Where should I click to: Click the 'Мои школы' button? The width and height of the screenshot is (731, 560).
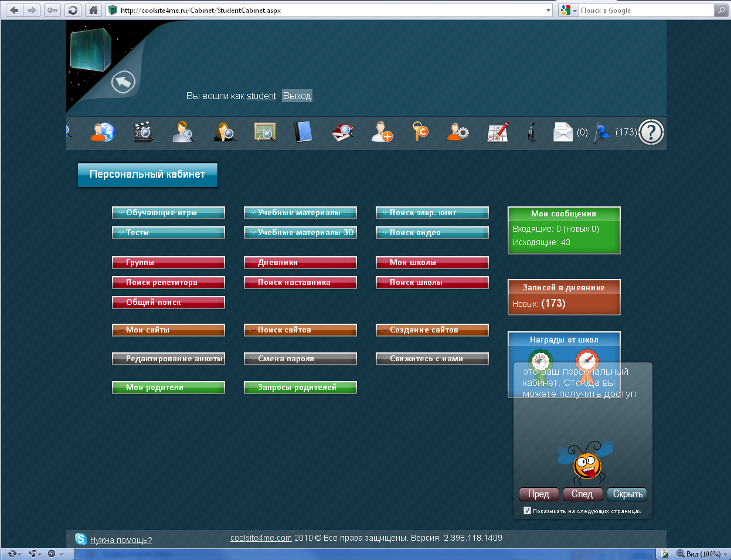(x=432, y=263)
